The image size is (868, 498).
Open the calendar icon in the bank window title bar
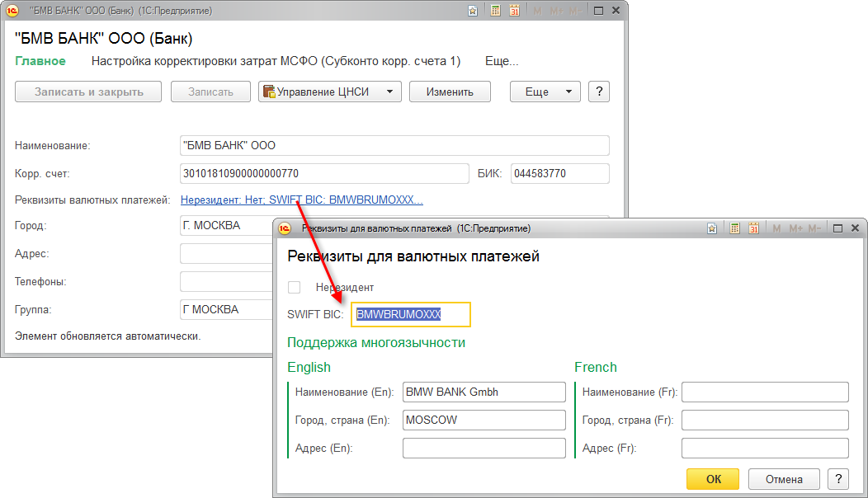[515, 11]
